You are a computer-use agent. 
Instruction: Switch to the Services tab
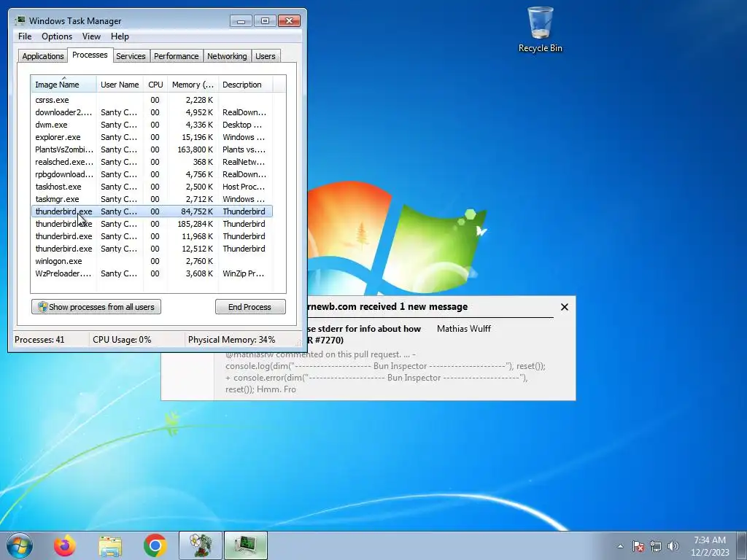pos(131,56)
